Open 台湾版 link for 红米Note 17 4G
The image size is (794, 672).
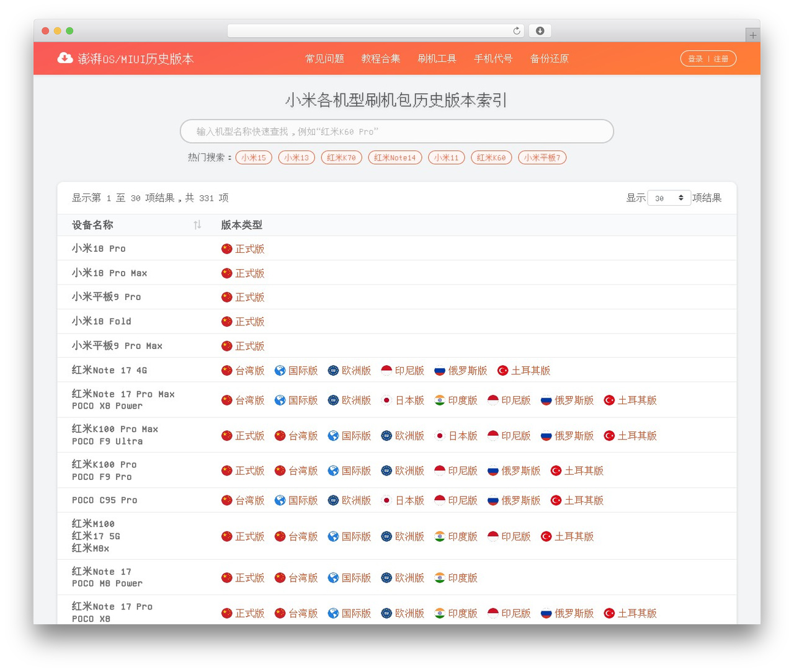(250, 371)
